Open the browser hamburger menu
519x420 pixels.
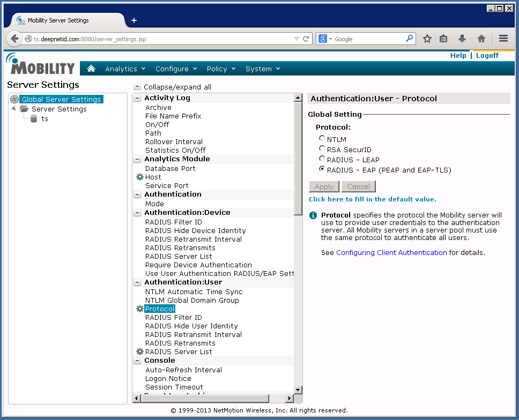coord(503,39)
